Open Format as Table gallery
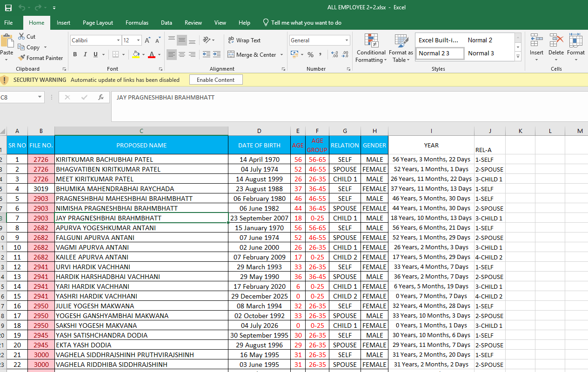This screenshot has height=372, width=588. click(401, 48)
